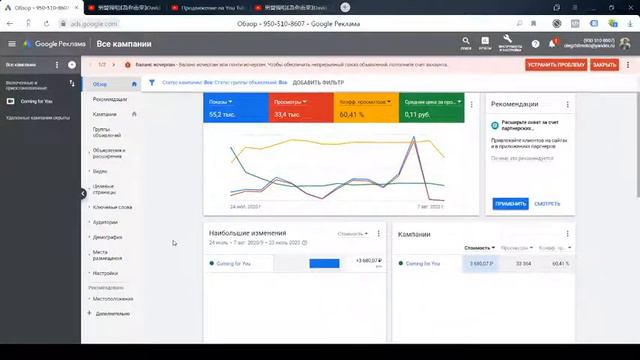
Task: Click the Google Реклама logo
Action: (55, 44)
